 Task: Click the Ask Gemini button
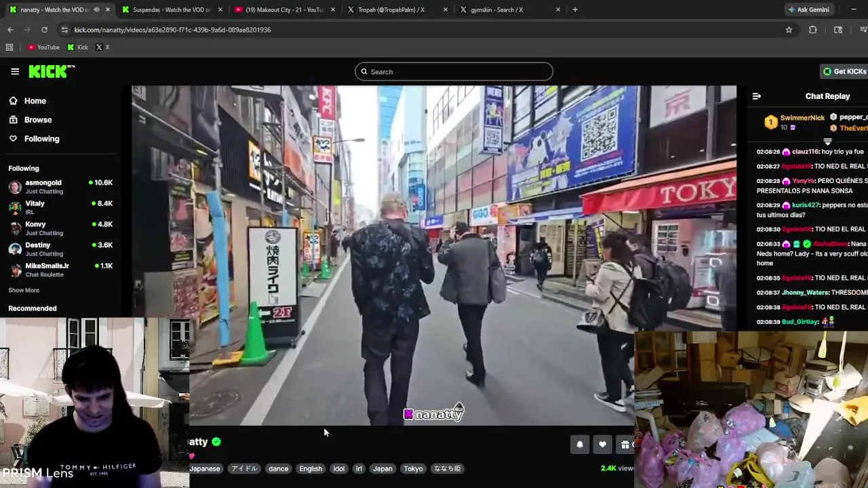[808, 9]
